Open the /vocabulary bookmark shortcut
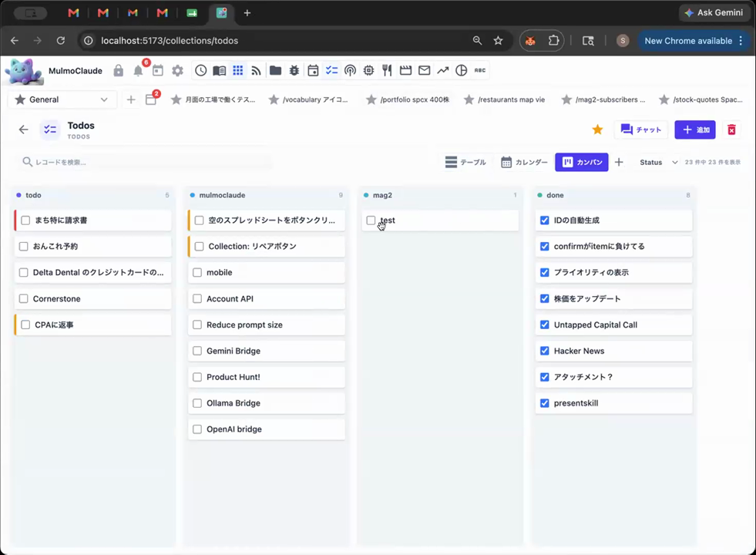The height and width of the screenshot is (555, 756). (x=308, y=99)
